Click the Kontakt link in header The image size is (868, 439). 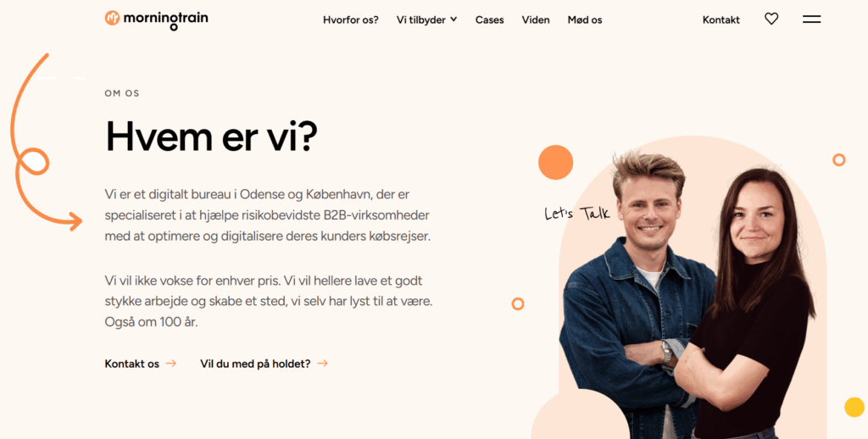721,20
